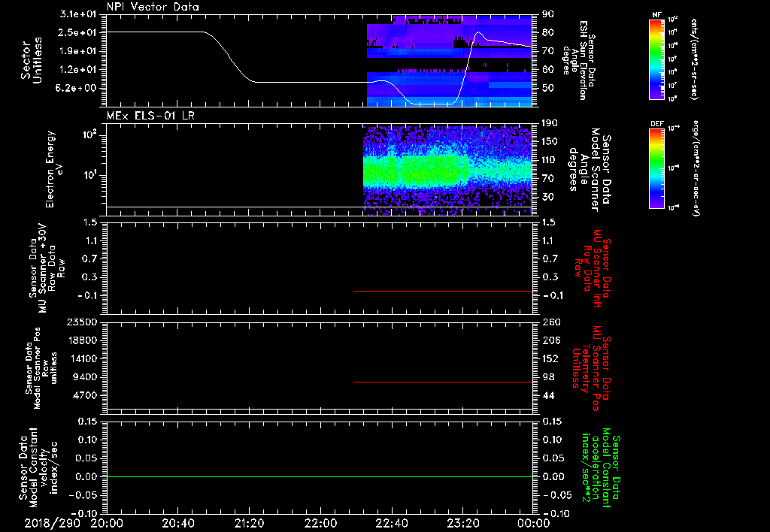This screenshot has width=770, height=532.
Task: Click the "21:20" time tick label
Action: [x=249, y=523]
